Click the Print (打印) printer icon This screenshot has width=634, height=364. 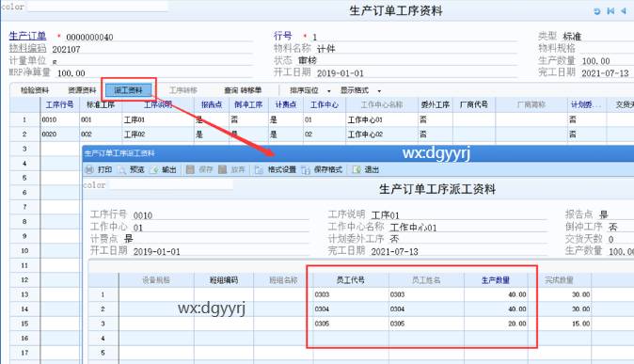point(89,170)
